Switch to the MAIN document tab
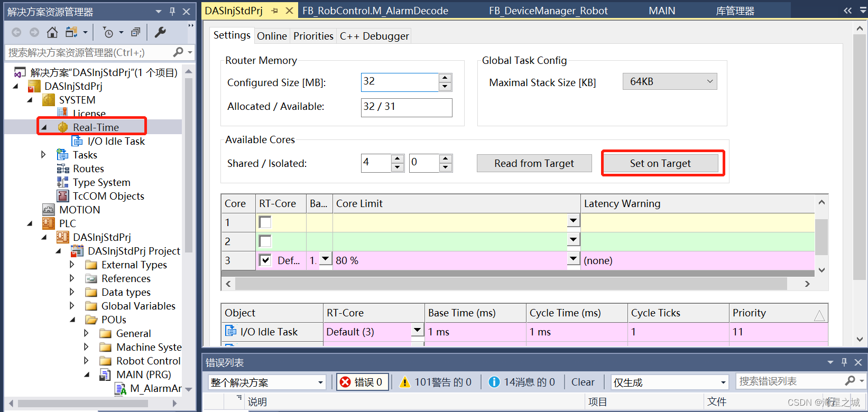Screen dimensions: 868x412 coord(662,11)
